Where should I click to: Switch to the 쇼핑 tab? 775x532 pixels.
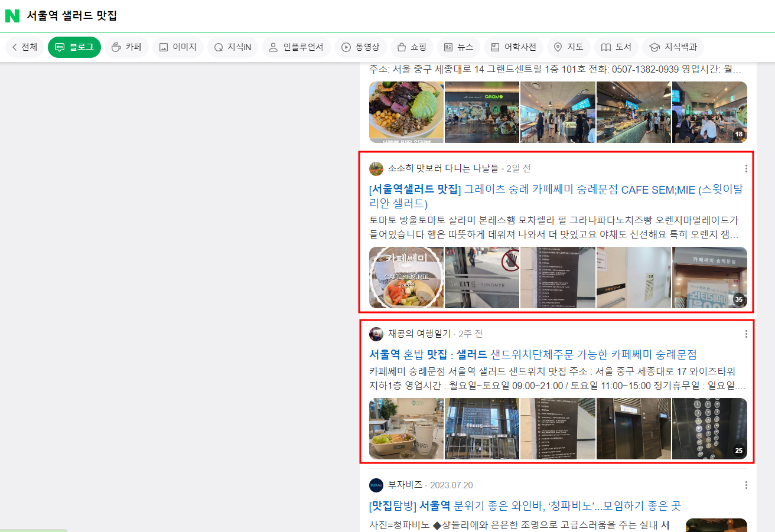point(412,47)
